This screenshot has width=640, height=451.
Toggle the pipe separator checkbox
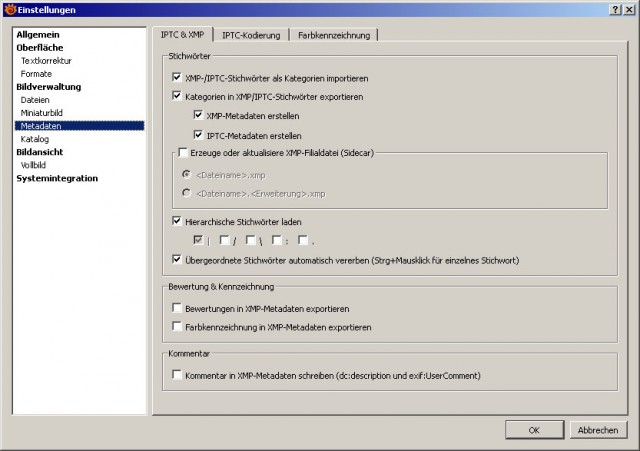(198, 240)
